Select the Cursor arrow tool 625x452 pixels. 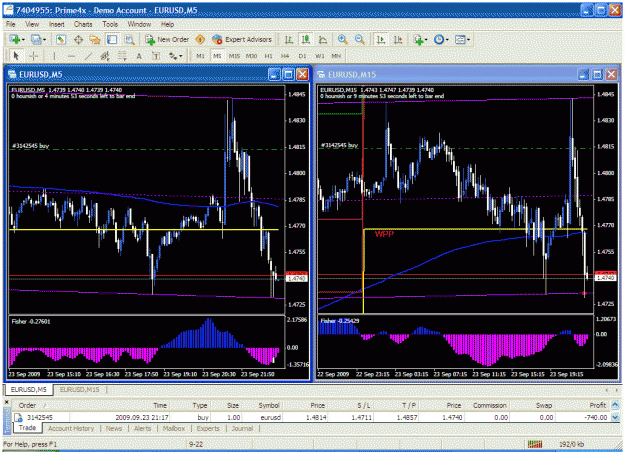(16, 56)
